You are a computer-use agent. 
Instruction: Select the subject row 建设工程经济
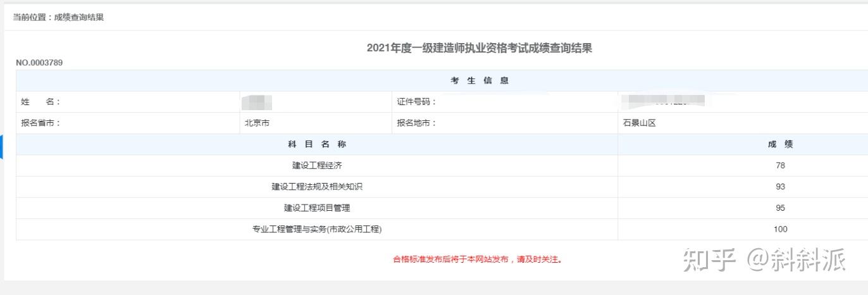317,165
